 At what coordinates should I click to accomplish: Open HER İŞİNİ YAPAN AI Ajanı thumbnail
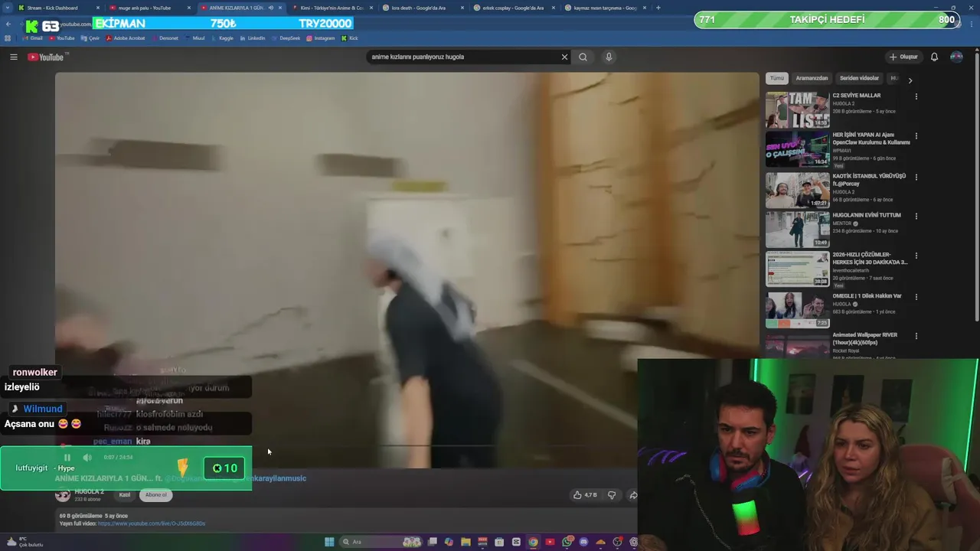click(x=797, y=149)
